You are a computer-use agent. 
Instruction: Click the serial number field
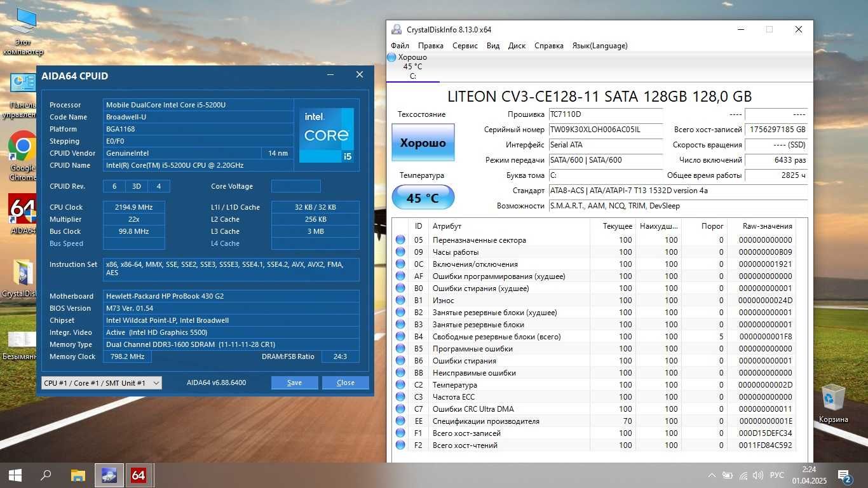(605, 130)
